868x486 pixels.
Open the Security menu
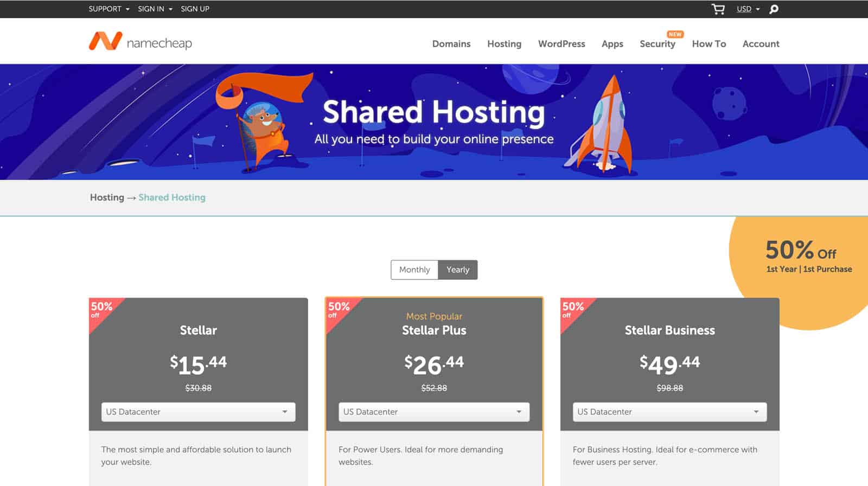[658, 44]
